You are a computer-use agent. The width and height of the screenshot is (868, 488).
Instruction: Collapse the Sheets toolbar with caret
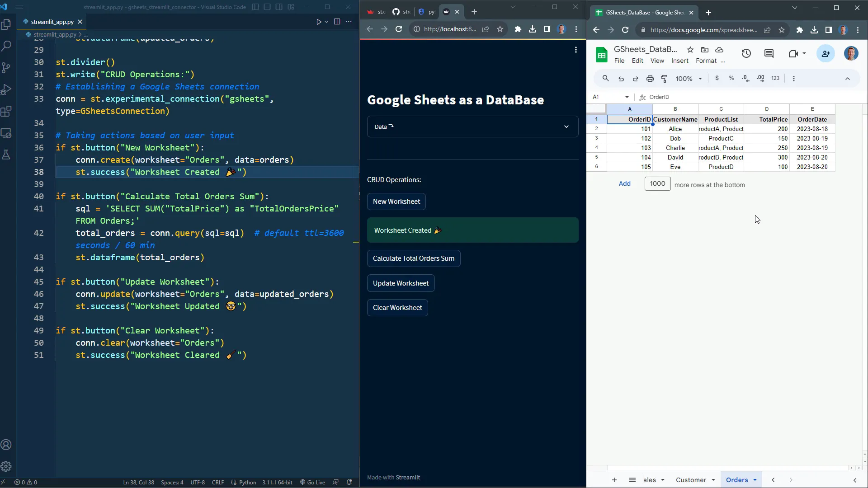(x=847, y=79)
